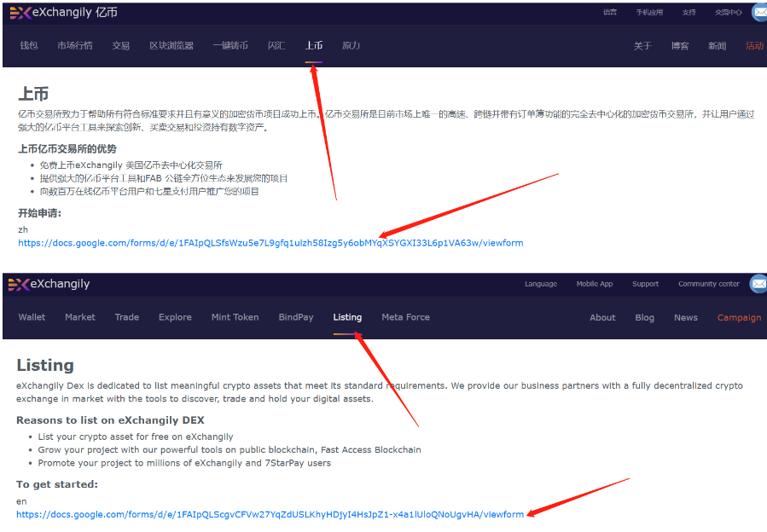This screenshot has height=532, width=767.
Task: Open the Meta Force nav item
Action: 405,317
